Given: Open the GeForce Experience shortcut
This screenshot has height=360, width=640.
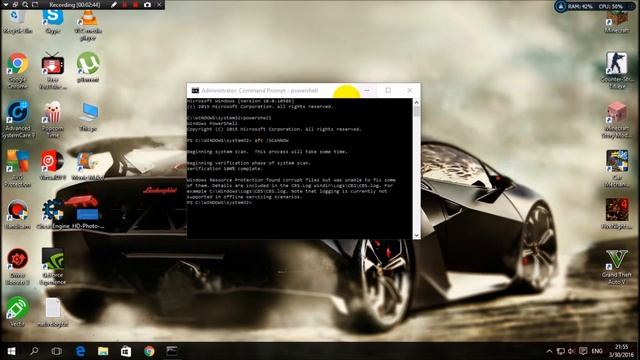Looking at the screenshot, I should coord(53,265).
